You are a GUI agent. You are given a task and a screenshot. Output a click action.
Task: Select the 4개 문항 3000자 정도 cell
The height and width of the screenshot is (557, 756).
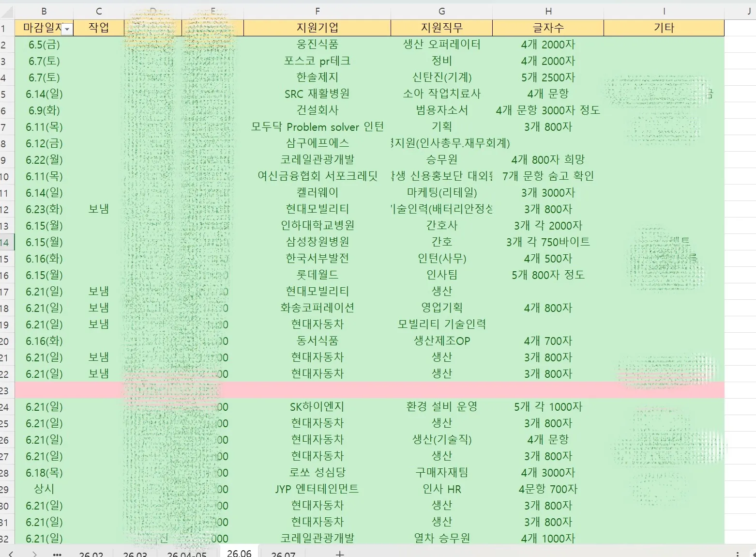tap(548, 110)
